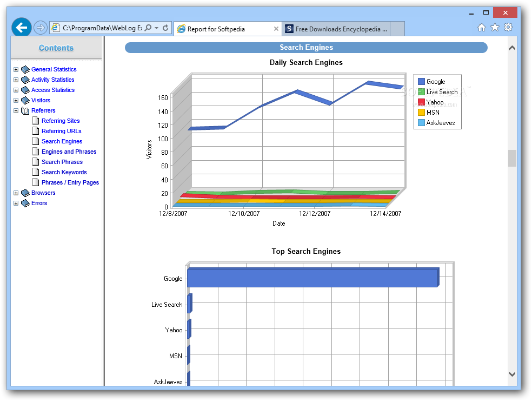Click the browser Forward arrow button
532x401 pixels.
coord(41,28)
